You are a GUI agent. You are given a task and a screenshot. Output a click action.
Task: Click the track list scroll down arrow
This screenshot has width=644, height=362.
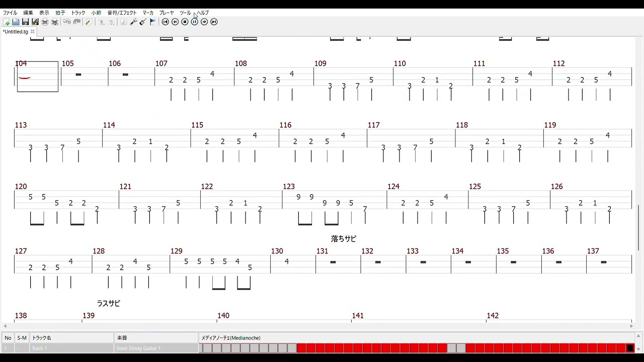[x=638, y=349]
